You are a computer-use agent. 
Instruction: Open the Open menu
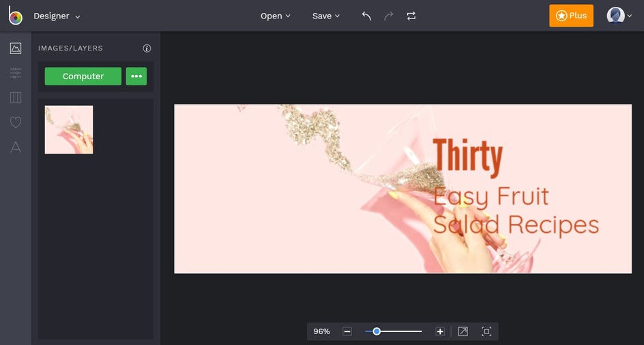click(x=275, y=16)
